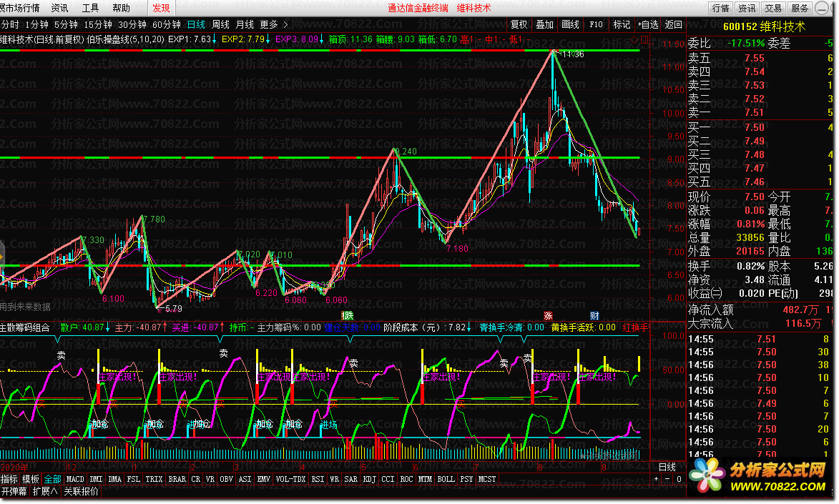Select the 30分钟 period

(132, 24)
